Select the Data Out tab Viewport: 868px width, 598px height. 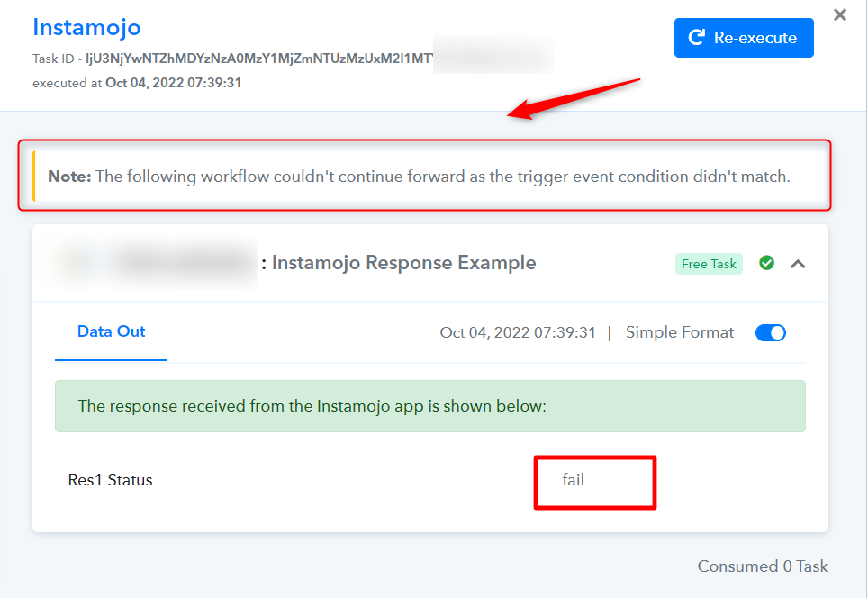coord(111,331)
